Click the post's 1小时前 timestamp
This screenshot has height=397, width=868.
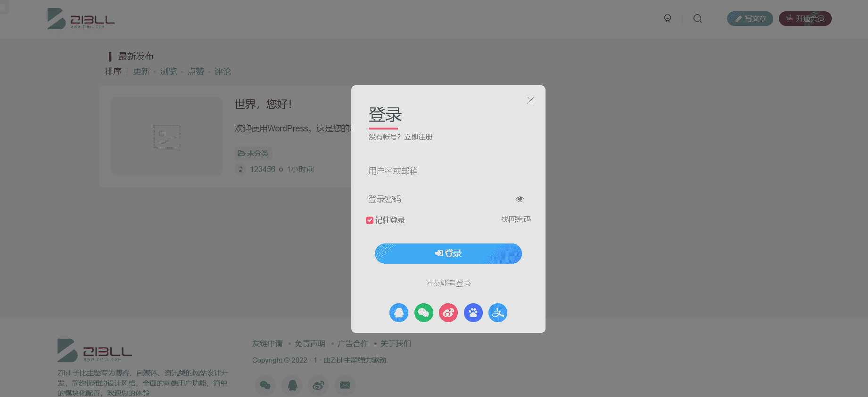pos(300,169)
